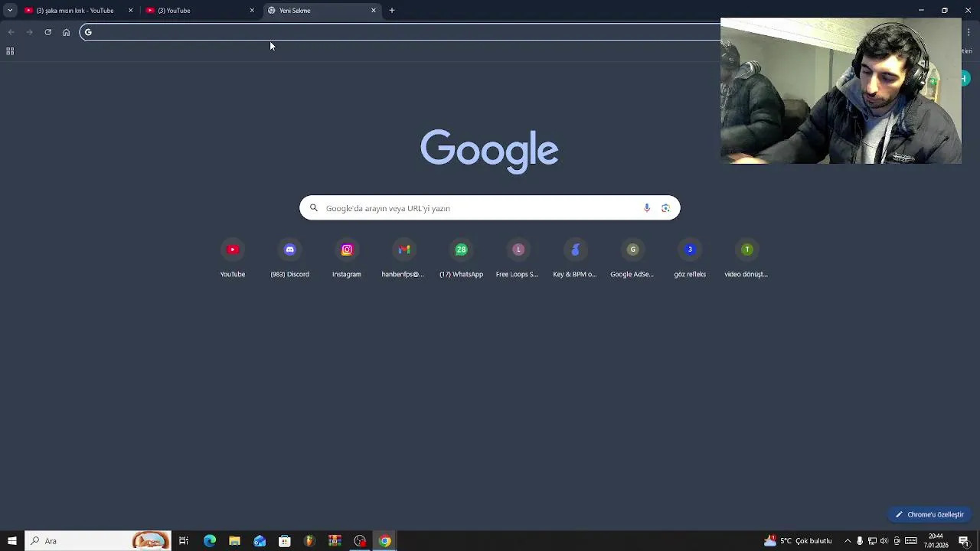Open the (983) Discord shortcut
This screenshot has height=551, width=980.
click(289, 259)
